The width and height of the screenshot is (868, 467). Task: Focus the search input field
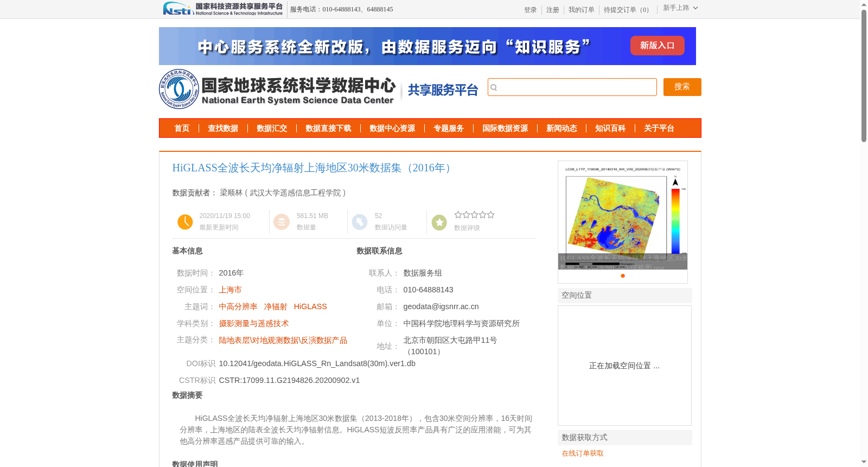[572, 87]
